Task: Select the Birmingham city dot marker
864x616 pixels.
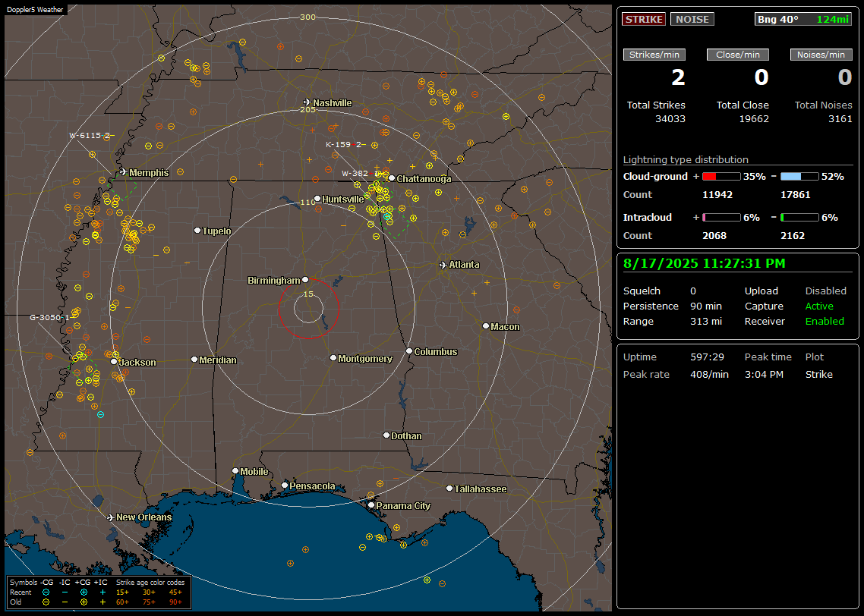Action: [x=305, y=280]
